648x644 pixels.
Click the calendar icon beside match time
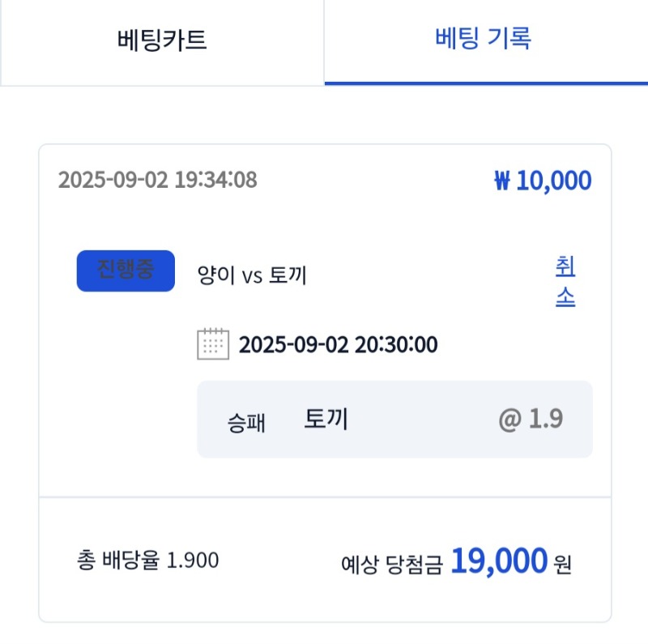(x=213, y=344)
